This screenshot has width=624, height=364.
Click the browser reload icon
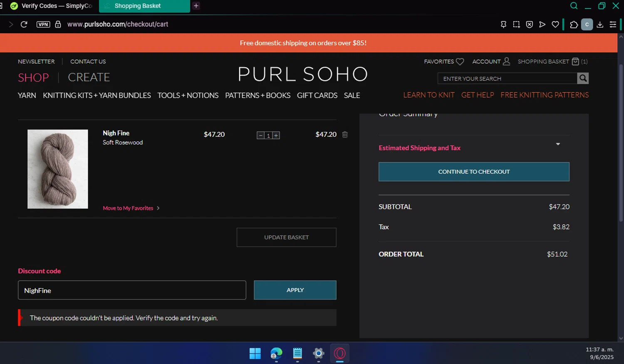24,24
